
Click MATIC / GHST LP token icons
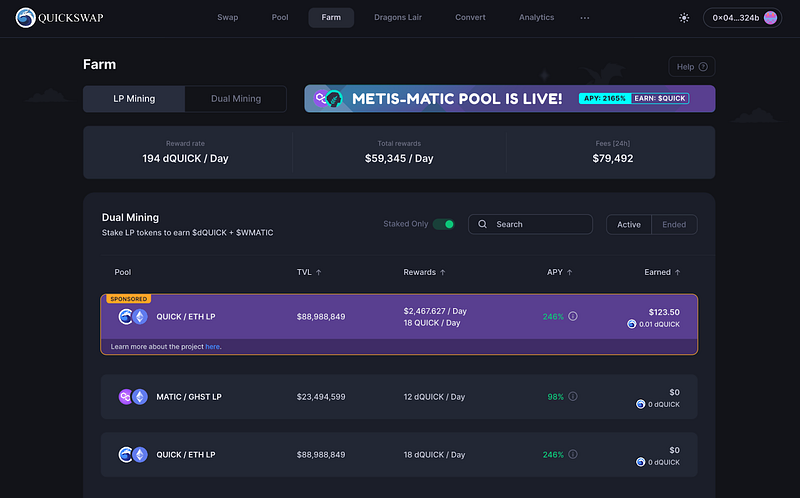coord(133,397)
